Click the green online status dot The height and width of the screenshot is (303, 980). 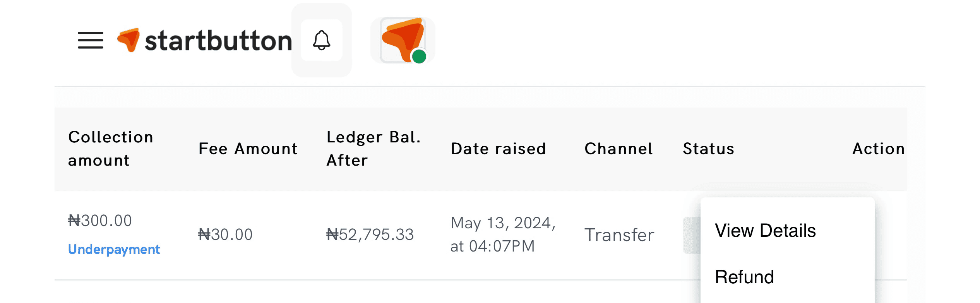pyautogui.click(x=419, y=56)
